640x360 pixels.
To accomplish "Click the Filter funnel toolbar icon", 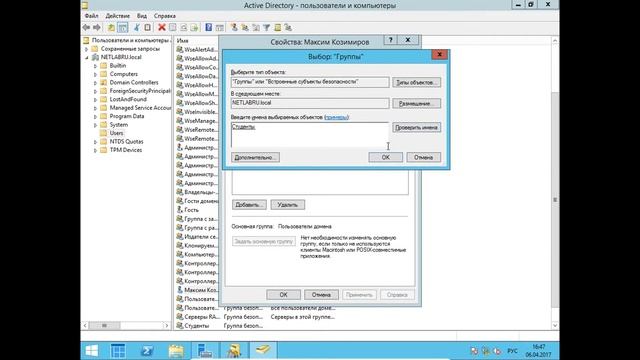I will (267, 27).
